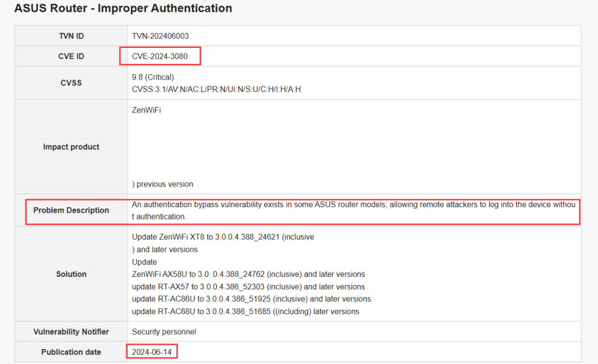This screenshot has width=598, height=364.
Task: Select the 'TVN ID' row label
Action: [x=71, y=36]
